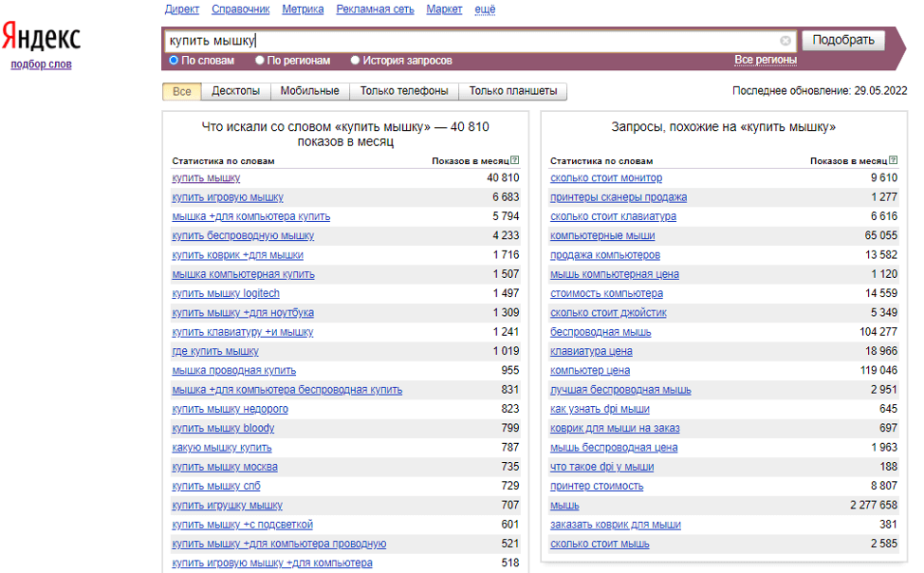
Task: Open the 'лучшая беспроводная мышь' similar query
Action: coord(620,390)
